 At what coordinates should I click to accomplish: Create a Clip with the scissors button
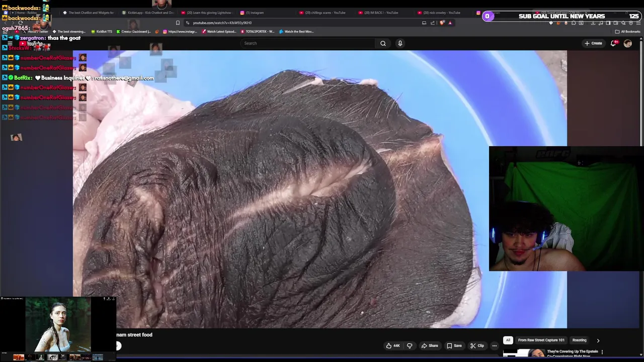coord(477,346)
